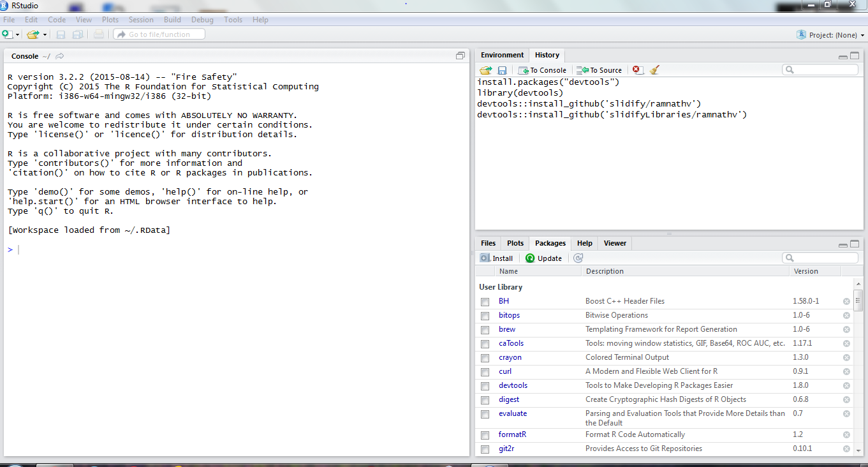868x467 pixels.
Task: Clear all history using the broom icon
Action: point(654,70)
